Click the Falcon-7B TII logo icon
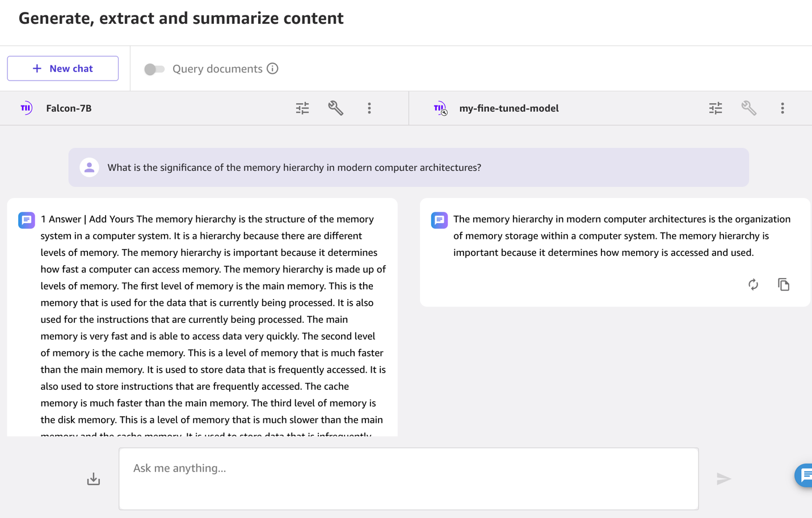 [x=26, y=108]
